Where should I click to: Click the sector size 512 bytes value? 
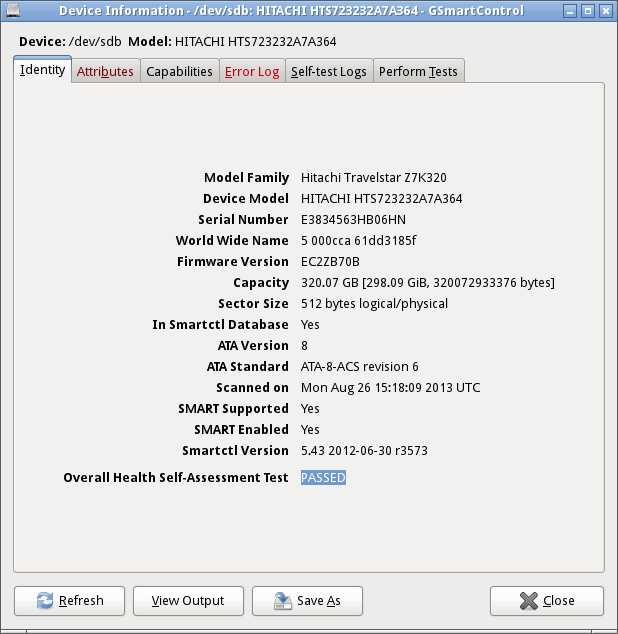point(375,304)
